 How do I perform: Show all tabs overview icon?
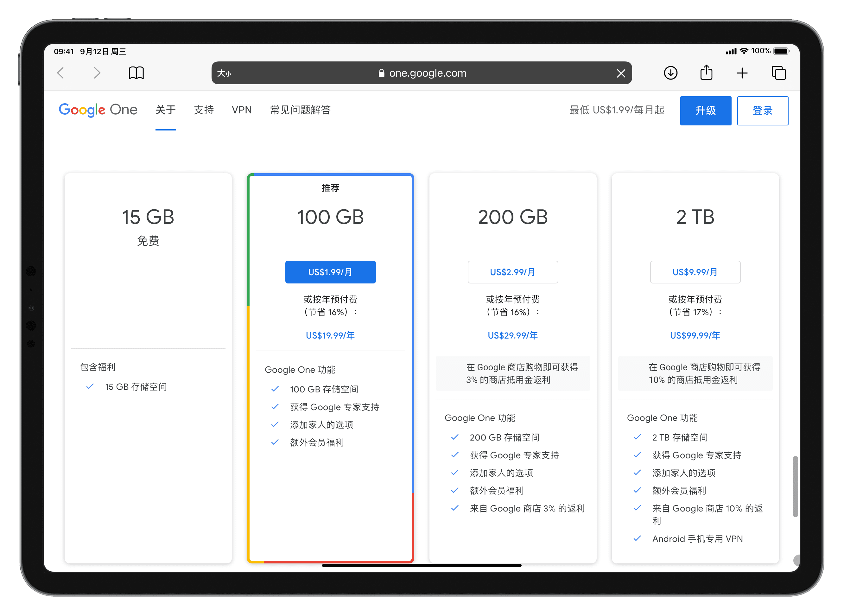[x=778, y=73]
